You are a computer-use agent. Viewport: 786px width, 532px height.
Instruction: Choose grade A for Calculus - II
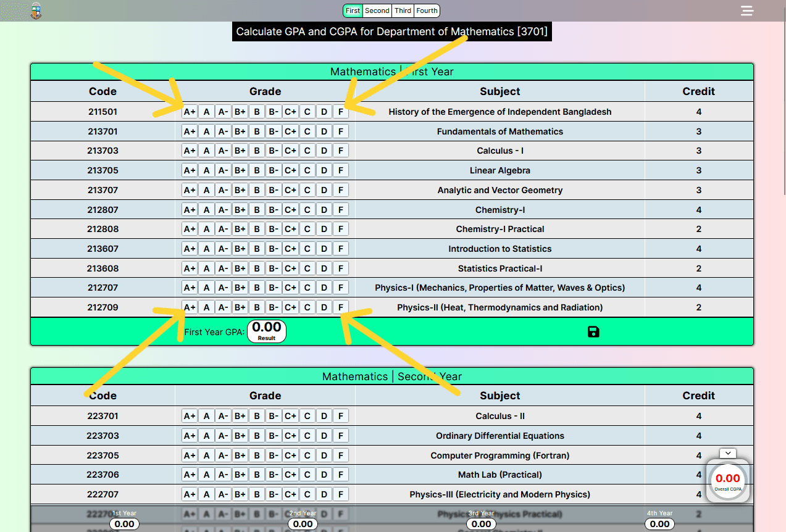click(206, 416)
